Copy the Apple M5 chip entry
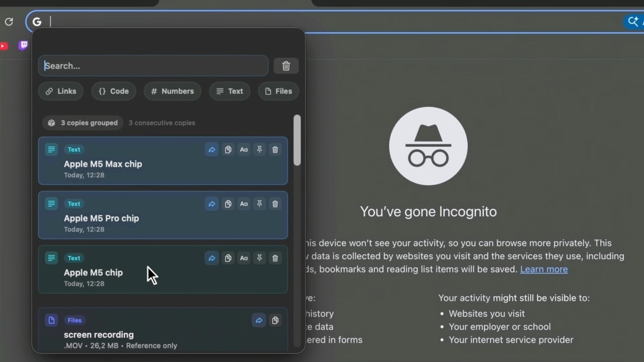The image size is (644, 362). pos(228,258)
